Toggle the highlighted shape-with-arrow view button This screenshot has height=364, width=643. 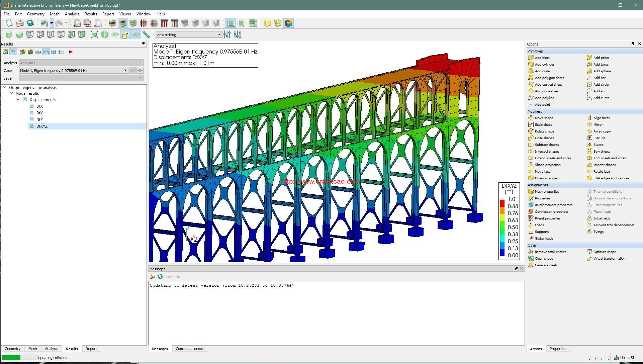[125, 34]
